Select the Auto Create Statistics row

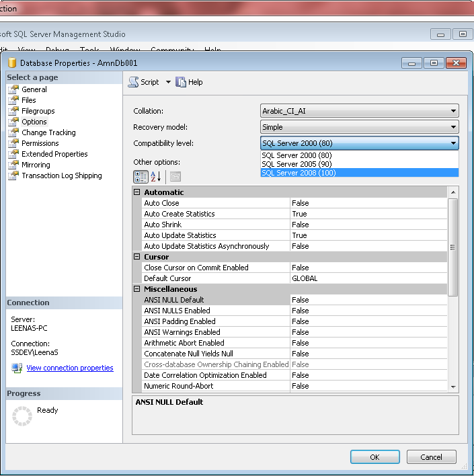(294, 214)
